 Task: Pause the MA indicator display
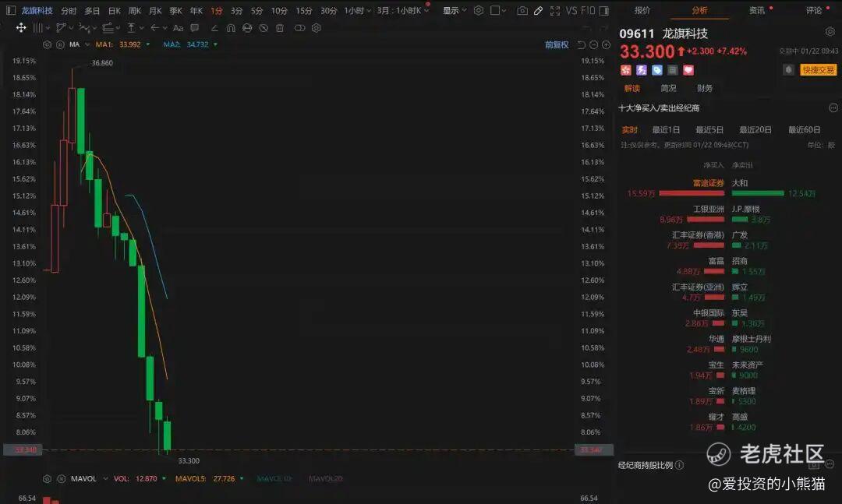click(60, 44)
